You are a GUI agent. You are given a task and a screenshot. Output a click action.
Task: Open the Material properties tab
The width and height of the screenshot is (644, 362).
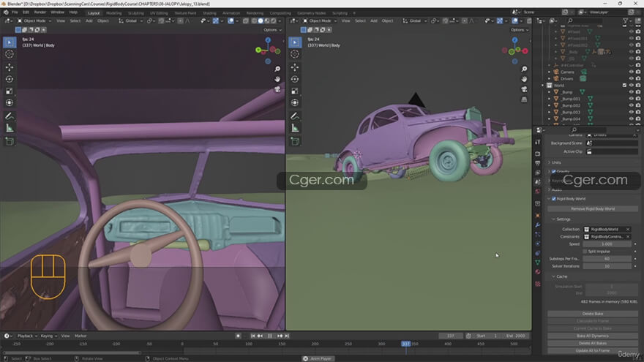(538, 272)
